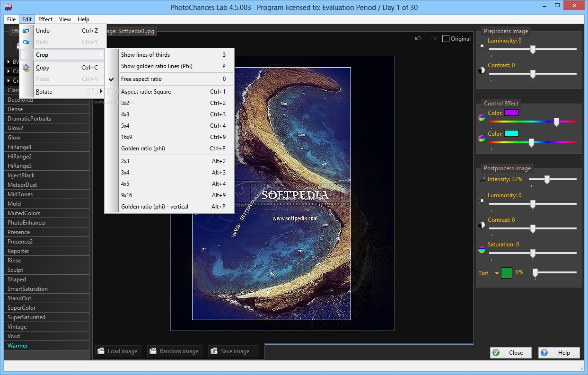The width and height of the screenshot is (588, 375).
Task: Open the Crop submenu entry
Action: pyautogui.click(x=63, y=55)
